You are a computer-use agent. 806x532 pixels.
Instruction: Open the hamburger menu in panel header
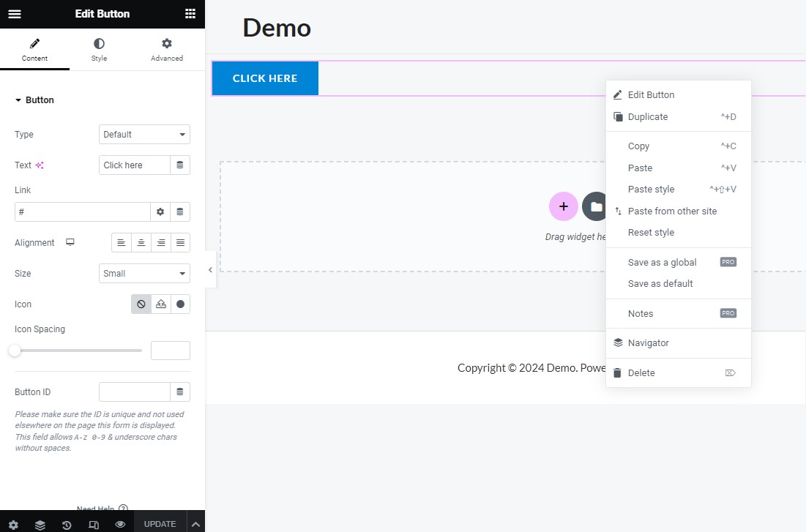click(x=15, y=14)
